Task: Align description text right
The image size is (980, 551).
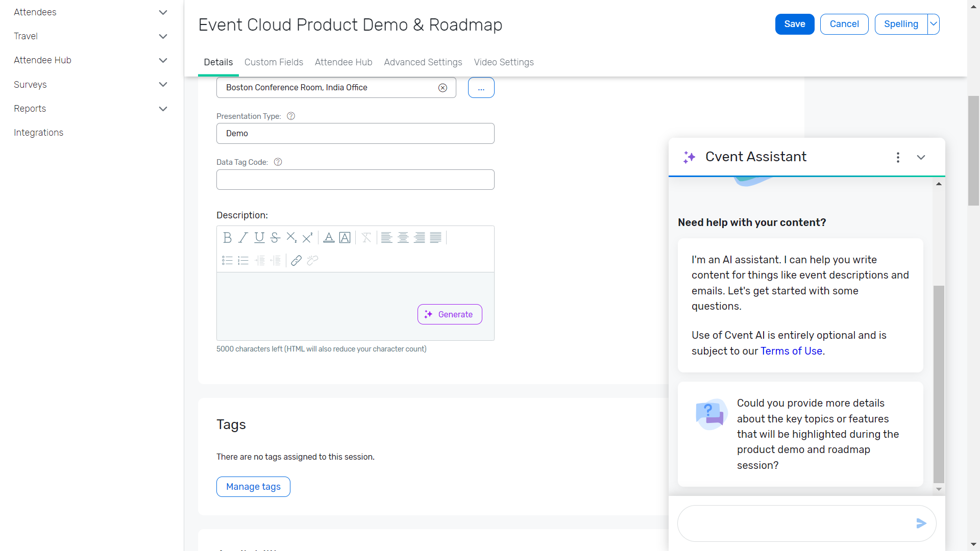Action: click(x=420, y=237)
